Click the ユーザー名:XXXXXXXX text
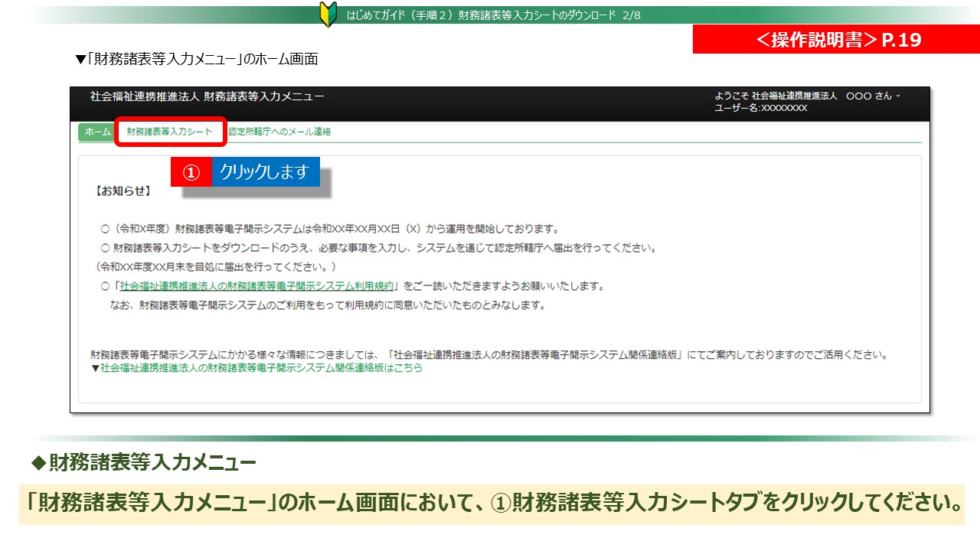This screenshot has width=980, height=551. [x=760, y=109]
